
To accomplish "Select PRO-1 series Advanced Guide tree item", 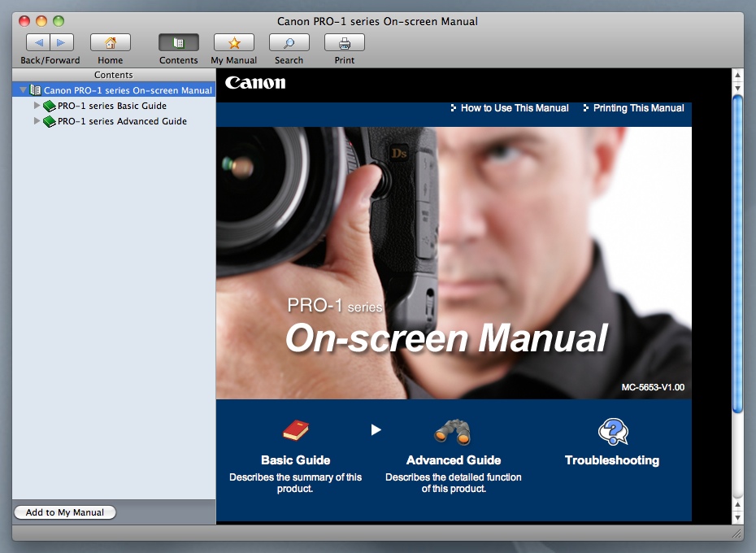I will (x=122, y=121).
